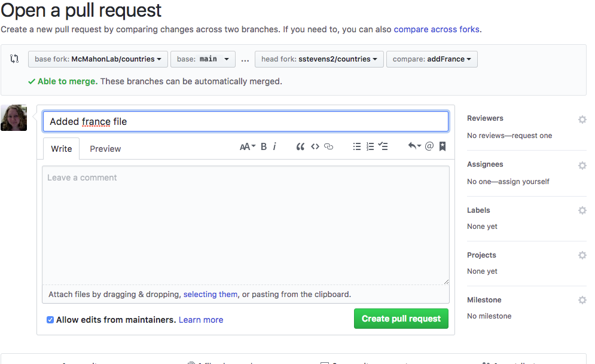Viewport: 595px width, 364px height.
Task: Open the Assignees gear settings
Action: pos(582,166)
